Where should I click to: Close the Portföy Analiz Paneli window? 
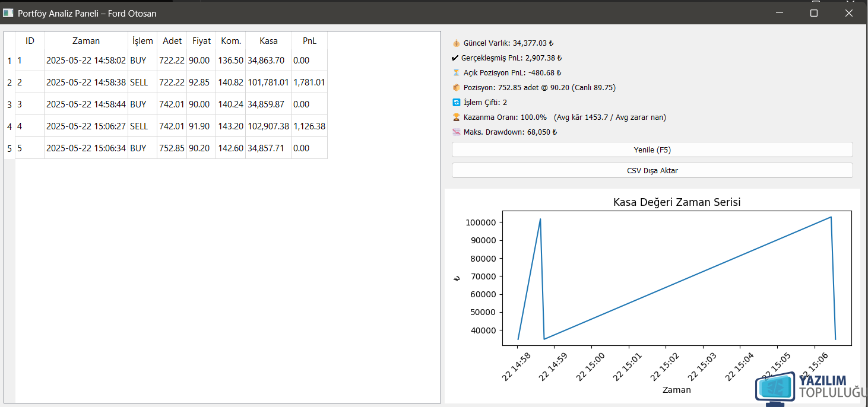[849, 12]
